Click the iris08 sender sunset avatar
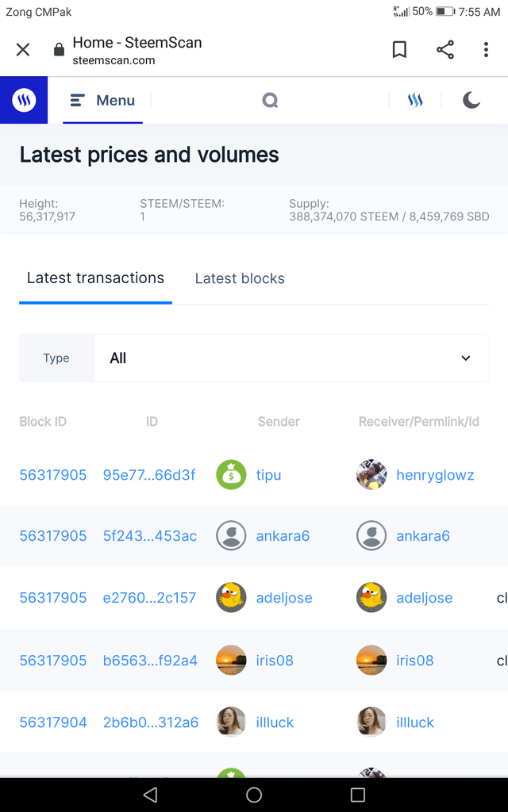Screen dimensions: 508x812 (x=231, y=660)
